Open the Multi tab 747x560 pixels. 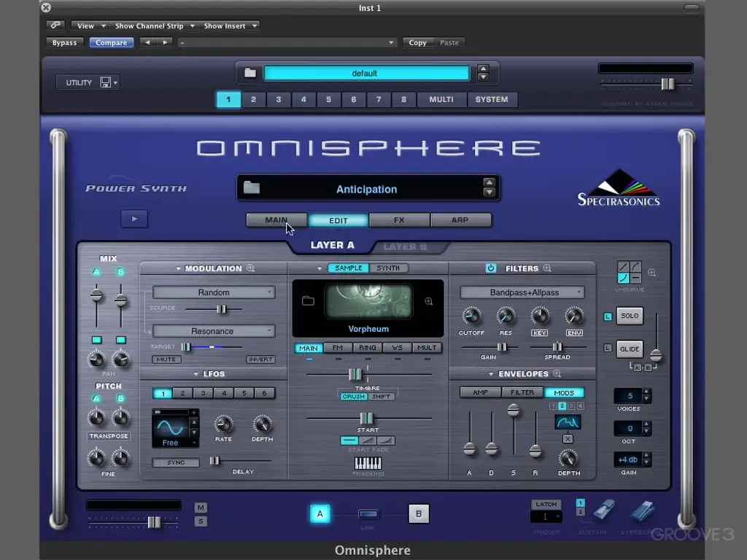coord(441,99)
